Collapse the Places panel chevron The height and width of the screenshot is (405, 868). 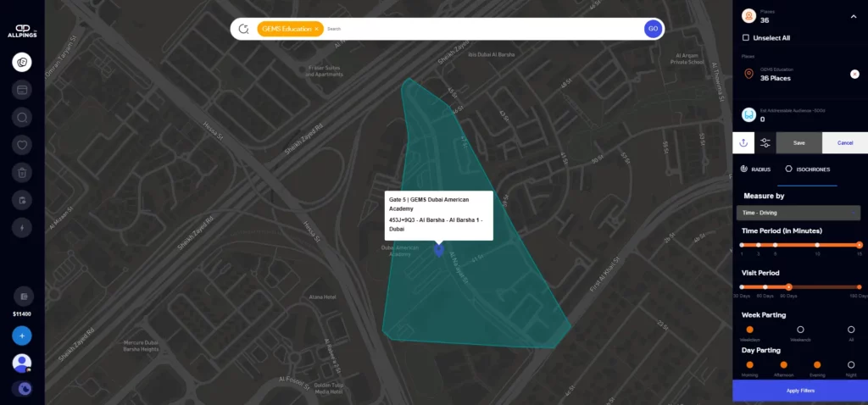click(x=854, y=17)
